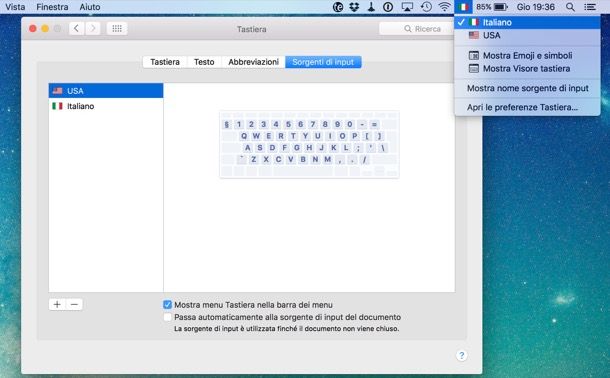Select USA in the input sources list
The image size is (610, 378).
(x=106, y=91)
